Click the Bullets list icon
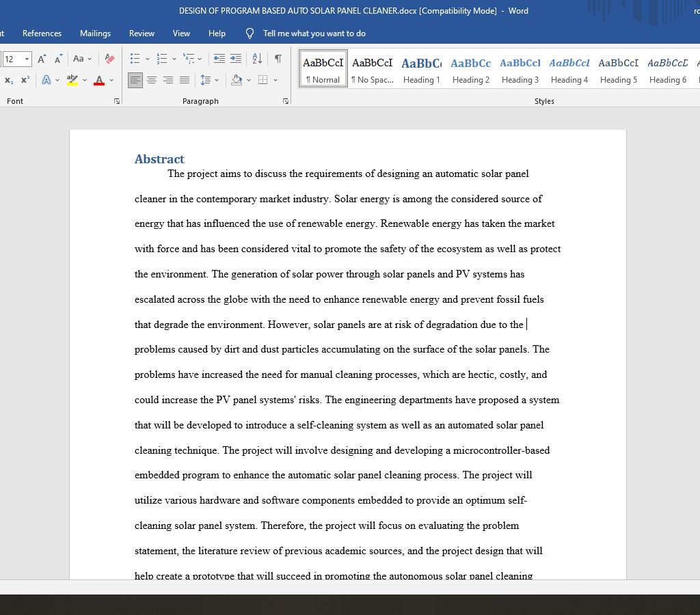 [x=135, y=59]
